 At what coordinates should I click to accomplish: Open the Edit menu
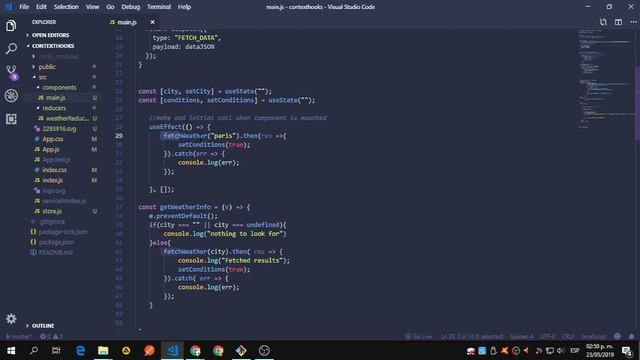(41, 7)
